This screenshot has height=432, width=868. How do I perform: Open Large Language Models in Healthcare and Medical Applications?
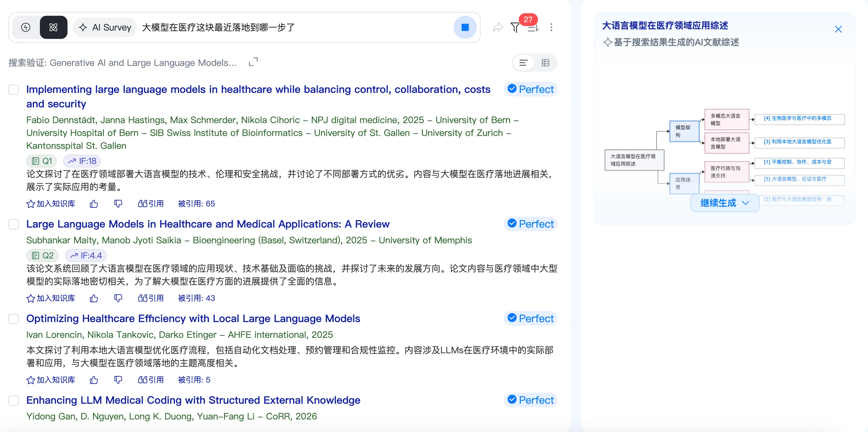[x=208, y=224]
